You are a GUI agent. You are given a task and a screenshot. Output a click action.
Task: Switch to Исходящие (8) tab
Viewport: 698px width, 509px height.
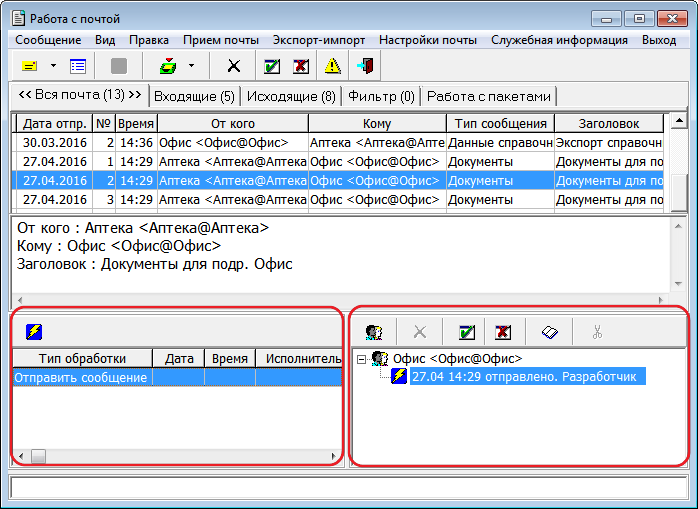coord(291,96)
